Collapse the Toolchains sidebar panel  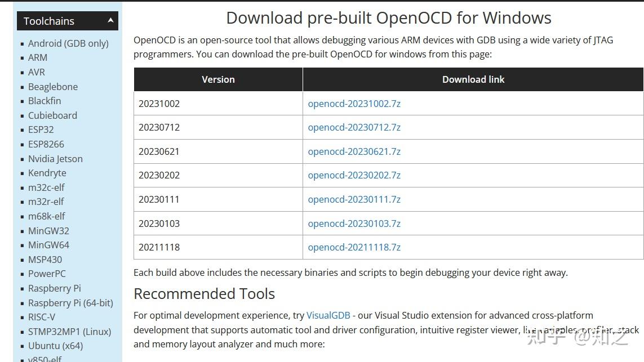point(110,20)
